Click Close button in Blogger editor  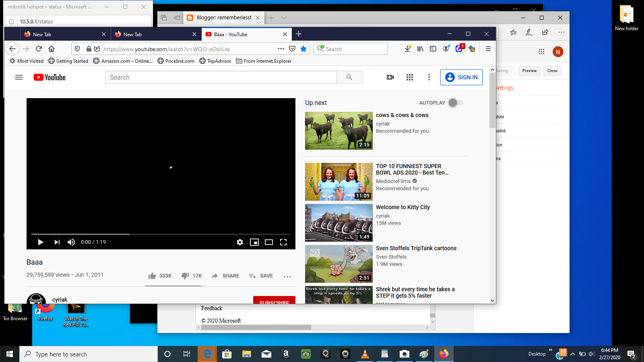tap(552, 71)
